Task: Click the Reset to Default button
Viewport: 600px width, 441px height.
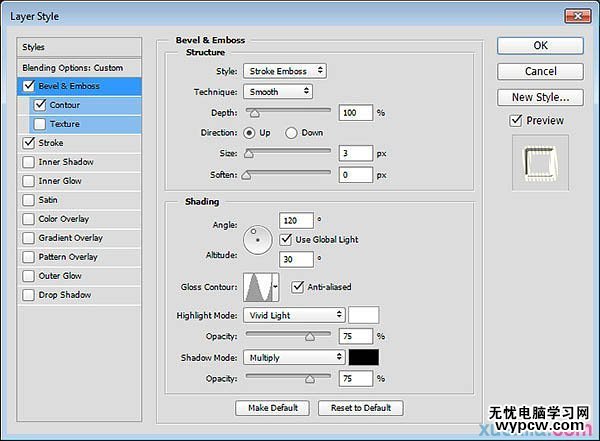Action: click(361, 408)
